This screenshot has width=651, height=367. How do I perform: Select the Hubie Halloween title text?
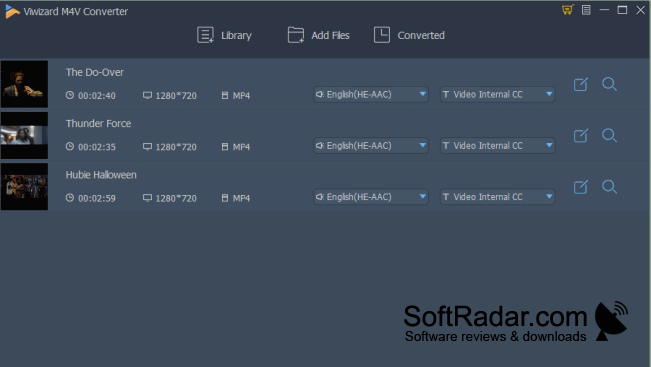click(x=101, y=175)
